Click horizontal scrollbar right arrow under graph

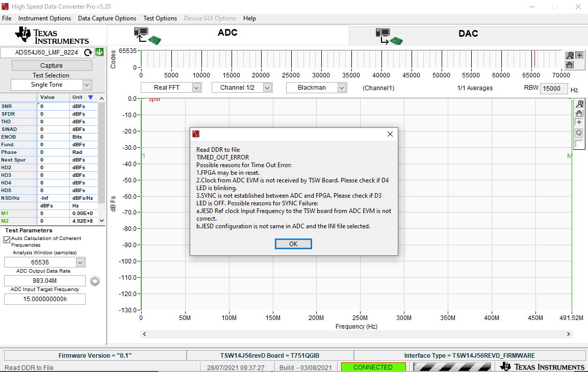tap(569, 334)
